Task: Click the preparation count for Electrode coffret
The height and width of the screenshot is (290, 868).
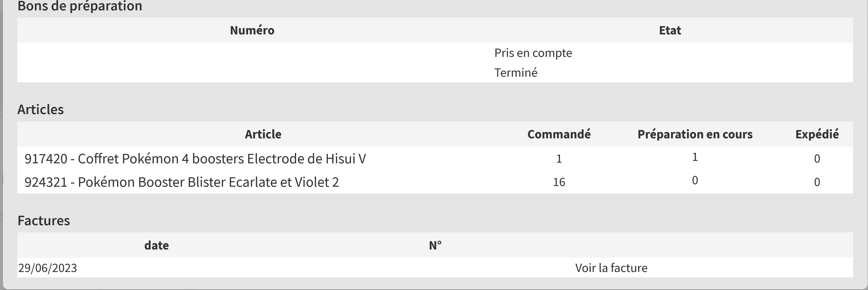Action: 695,157
